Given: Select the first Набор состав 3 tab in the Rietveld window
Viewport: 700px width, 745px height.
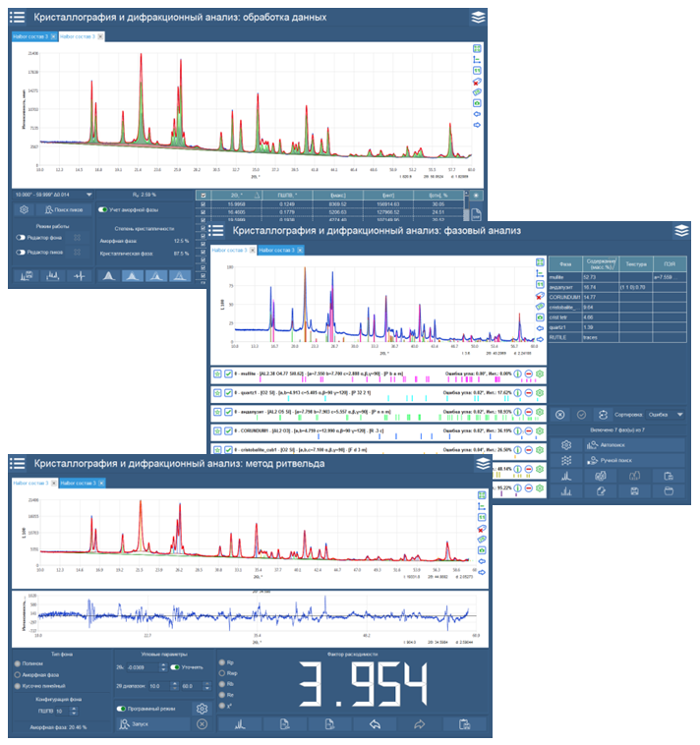Looking at the screenshot, I should (x=31, y=483).
